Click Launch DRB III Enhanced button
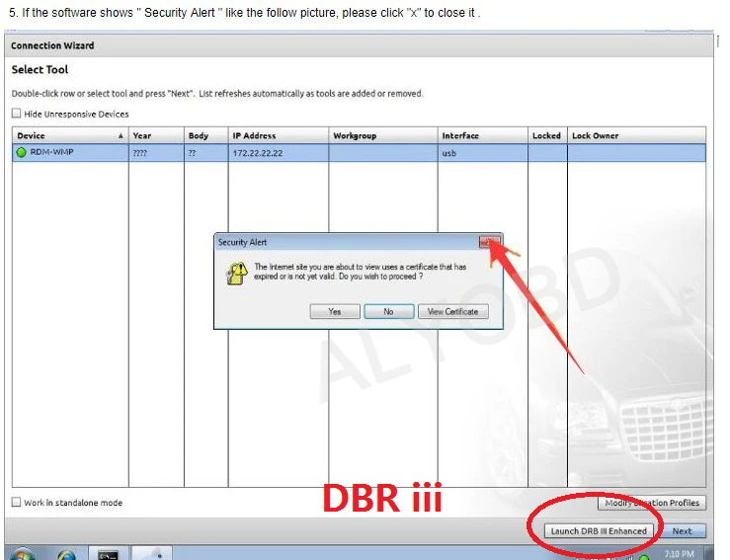Viewport: 730px width, 560px height. coord(599,530)
